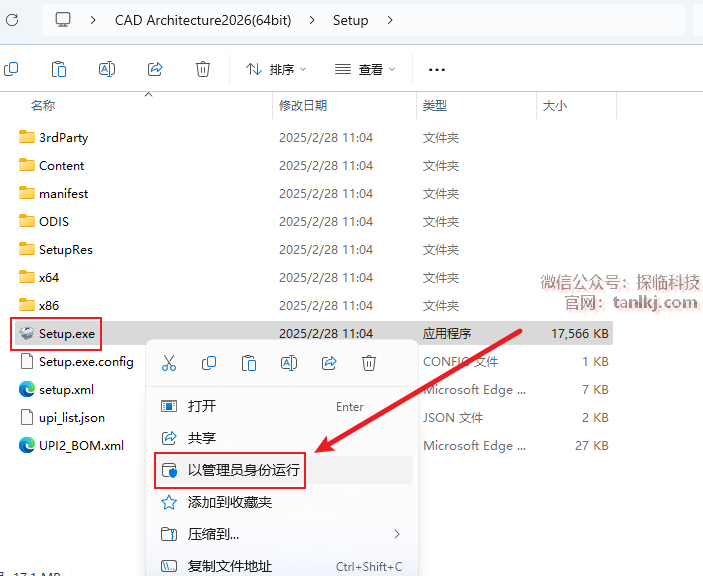The width and height of the screenshot is (703, 576).
Task: Click the 27 KB size cell
Action: tap(592, 446)
